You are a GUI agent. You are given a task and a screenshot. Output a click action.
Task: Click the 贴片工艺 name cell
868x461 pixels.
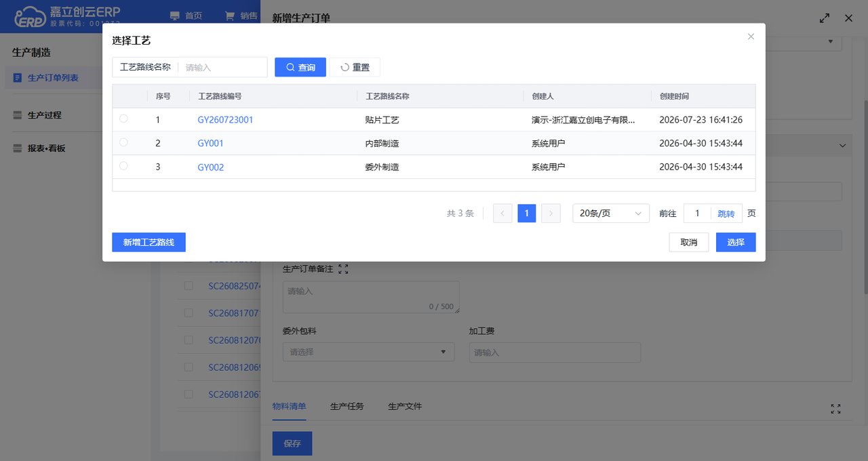click(x=382, y=120)
